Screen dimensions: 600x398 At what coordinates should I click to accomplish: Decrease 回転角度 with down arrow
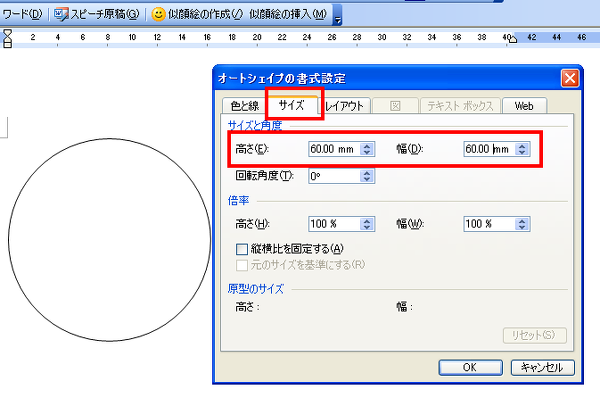pyautogui.click(x=367, y=179)
